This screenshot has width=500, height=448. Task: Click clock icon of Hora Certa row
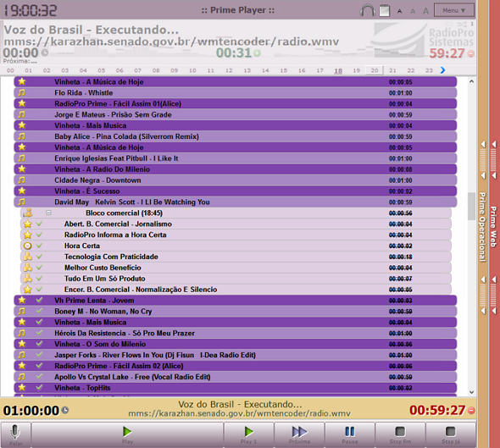pos(28,246)
